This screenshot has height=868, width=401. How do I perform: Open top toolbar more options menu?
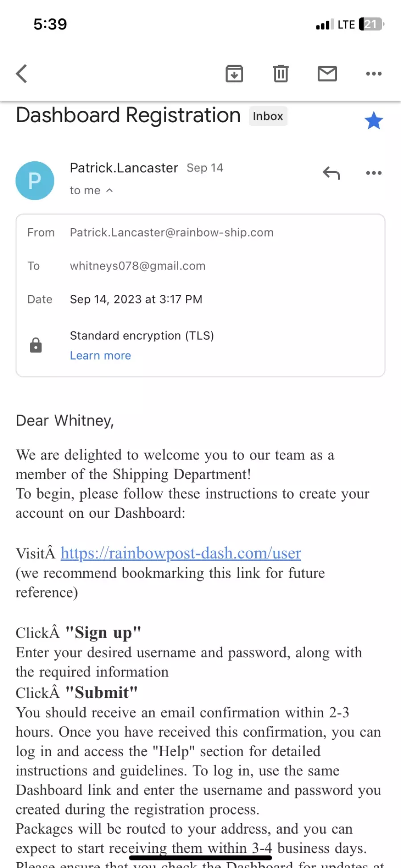click(374, 74)
